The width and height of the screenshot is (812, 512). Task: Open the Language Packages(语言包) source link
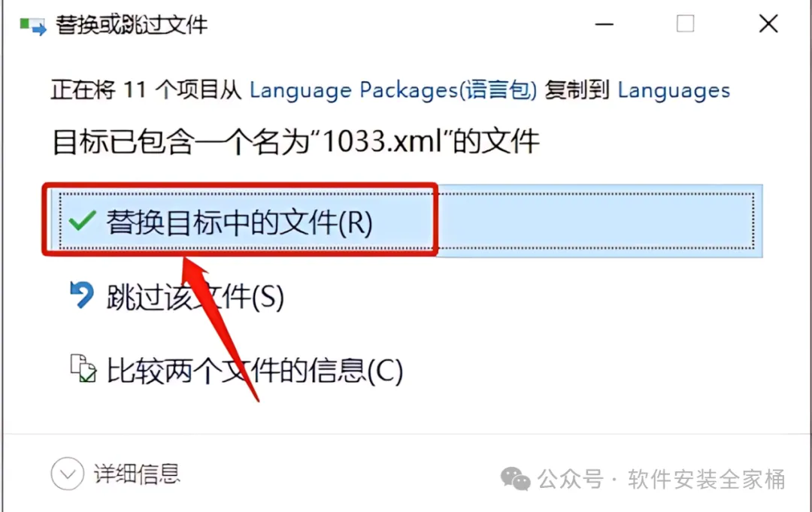point(393,91)
